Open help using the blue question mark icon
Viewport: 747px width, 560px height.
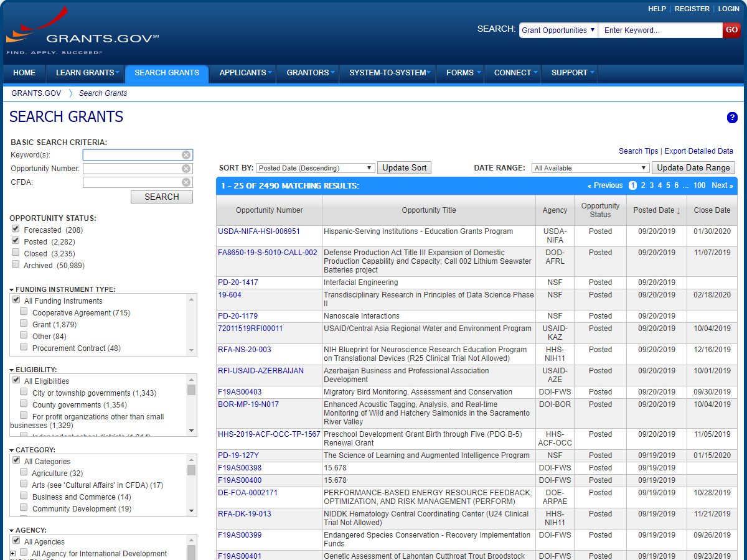pyautogui.click(x=732, y=118)
